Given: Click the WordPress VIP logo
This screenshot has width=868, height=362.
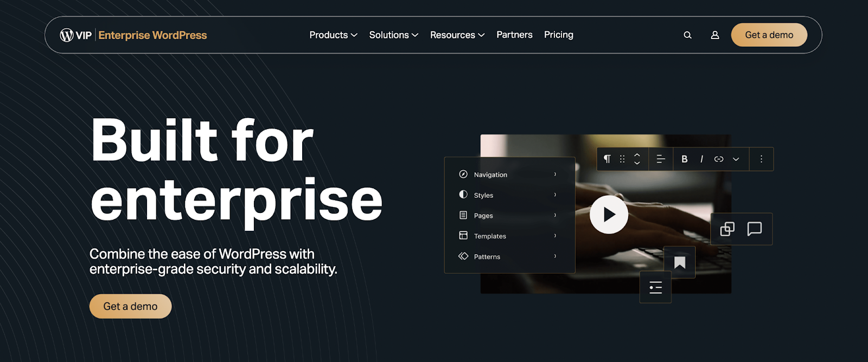Looking at the screenshot, I should 75,35.
